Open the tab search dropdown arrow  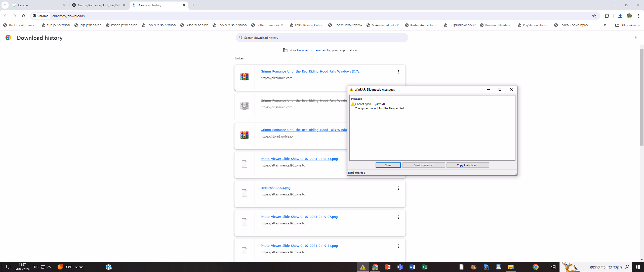coord(5,5)
